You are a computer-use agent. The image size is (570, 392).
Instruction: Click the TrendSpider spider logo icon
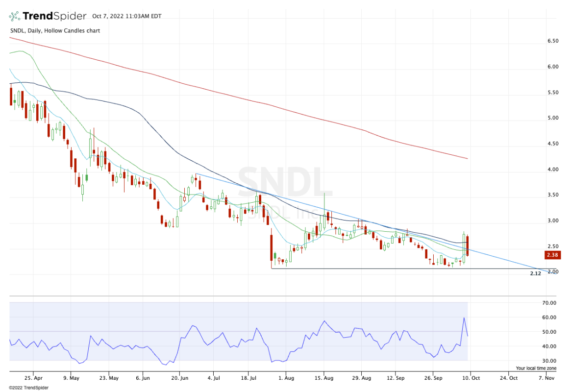[15, 16]
